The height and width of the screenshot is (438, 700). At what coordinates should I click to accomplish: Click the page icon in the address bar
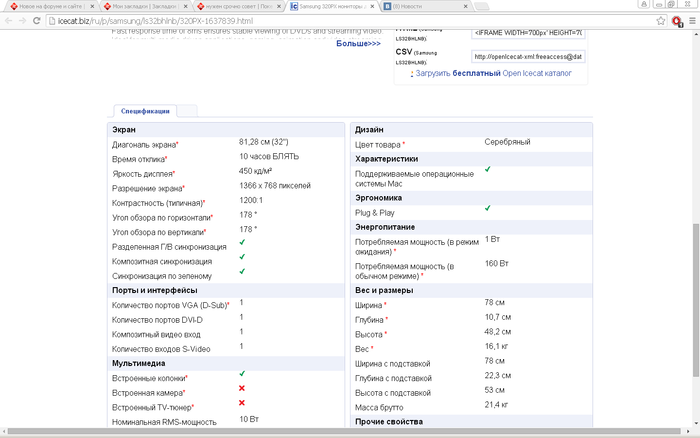tap(52, 21)
